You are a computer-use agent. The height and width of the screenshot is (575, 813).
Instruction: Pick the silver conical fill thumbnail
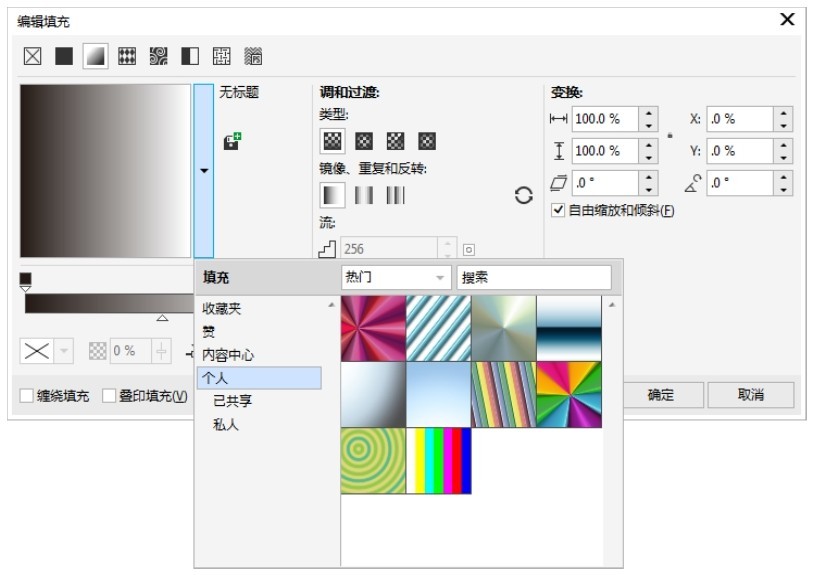pyautogui.click(x=504, y=328)
